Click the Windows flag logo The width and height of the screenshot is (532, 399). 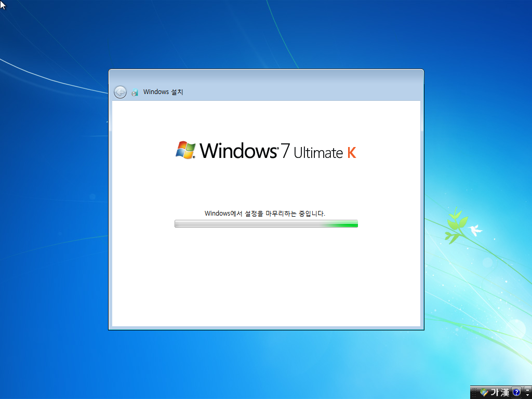tap(185, 150)
